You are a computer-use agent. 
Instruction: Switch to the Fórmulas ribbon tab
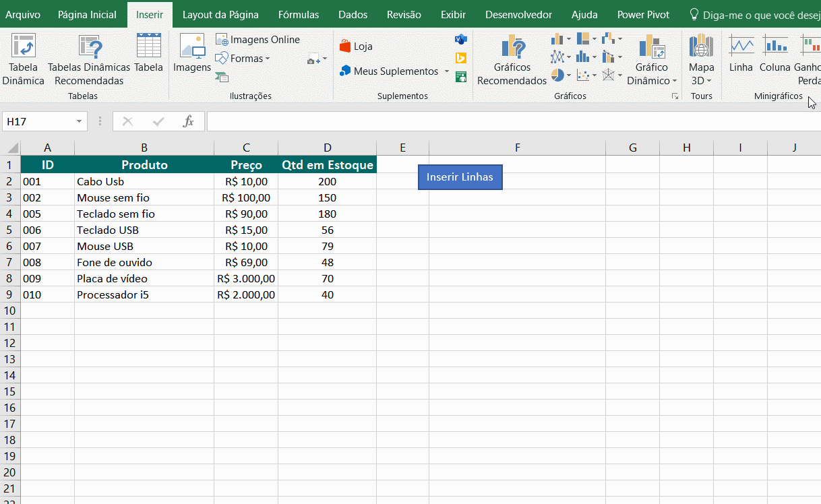pos(299,15)
